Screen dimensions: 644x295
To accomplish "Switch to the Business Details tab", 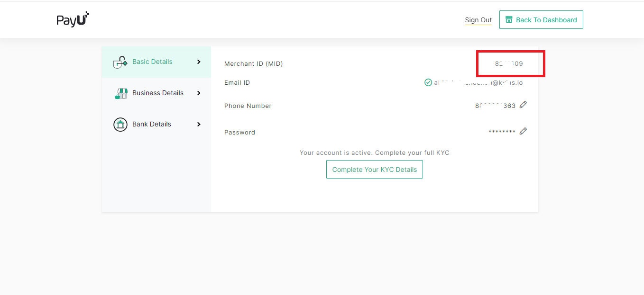I will click(x=157, y=93).
